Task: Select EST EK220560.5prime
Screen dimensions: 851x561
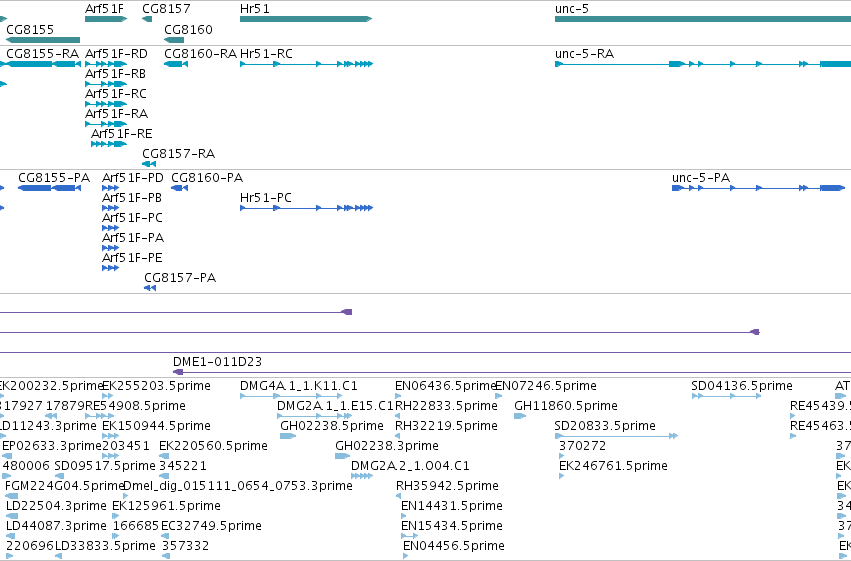Action: click(164, 456)
